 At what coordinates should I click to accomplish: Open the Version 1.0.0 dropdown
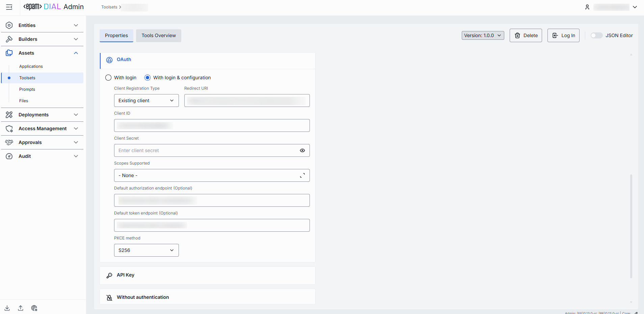click(483, 35)
